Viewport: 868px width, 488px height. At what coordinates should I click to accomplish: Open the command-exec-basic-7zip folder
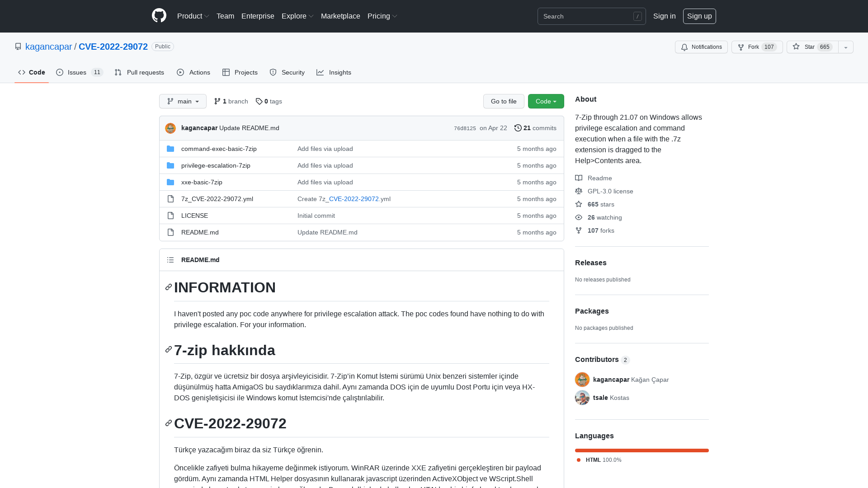[x=219, y=149]
